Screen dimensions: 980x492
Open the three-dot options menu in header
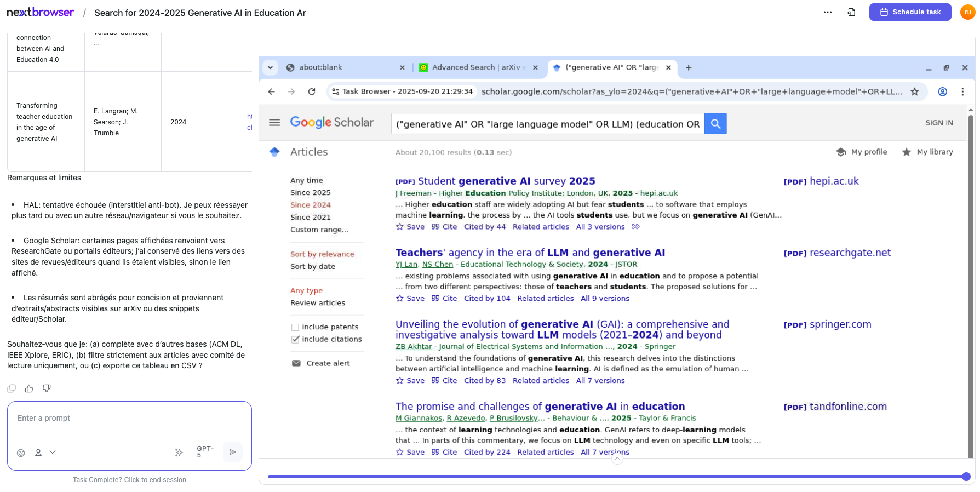pos(827,12)
